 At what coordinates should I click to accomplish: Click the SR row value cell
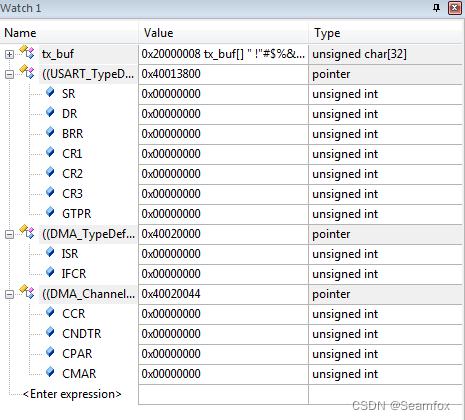pyautogui.click(x=223, y=94)
